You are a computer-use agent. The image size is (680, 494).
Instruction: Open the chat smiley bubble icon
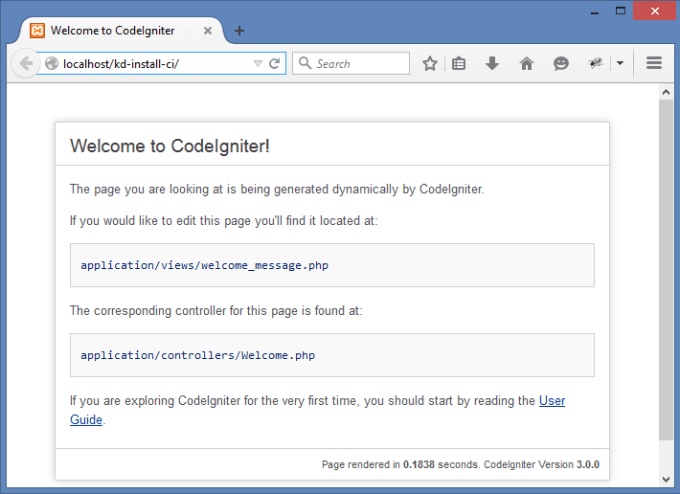pos(561,64)
